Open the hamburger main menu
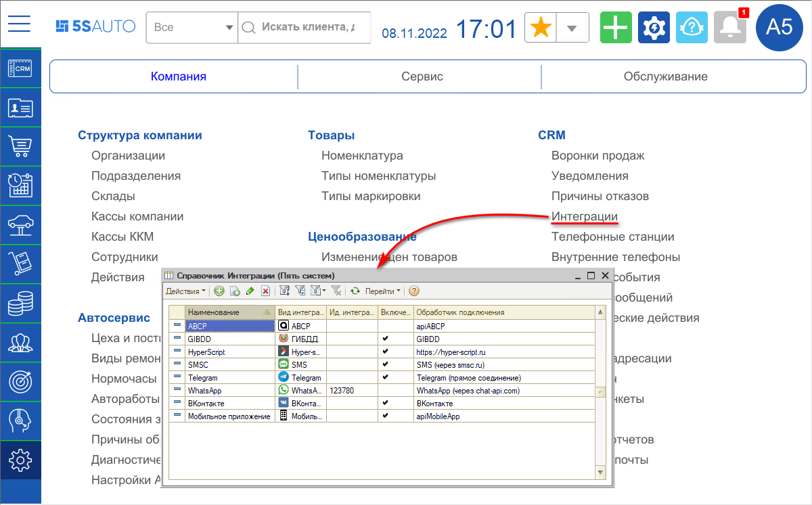 tap(20, 24)
